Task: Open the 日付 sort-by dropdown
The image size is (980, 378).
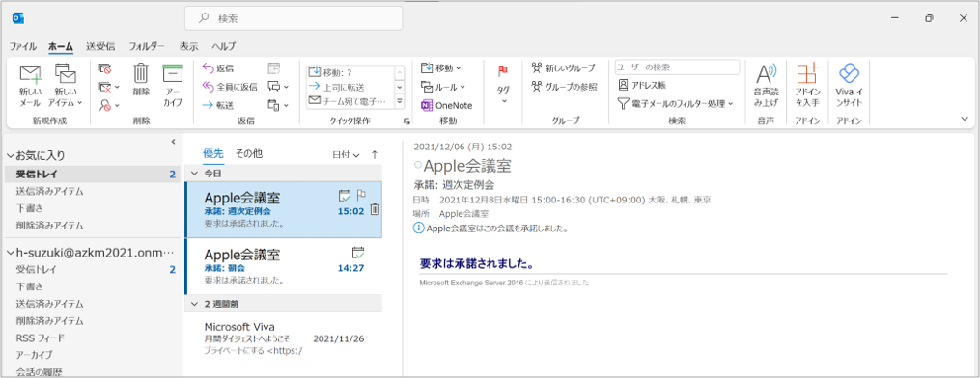Action: pyautogui.click(x=346, y=154)
